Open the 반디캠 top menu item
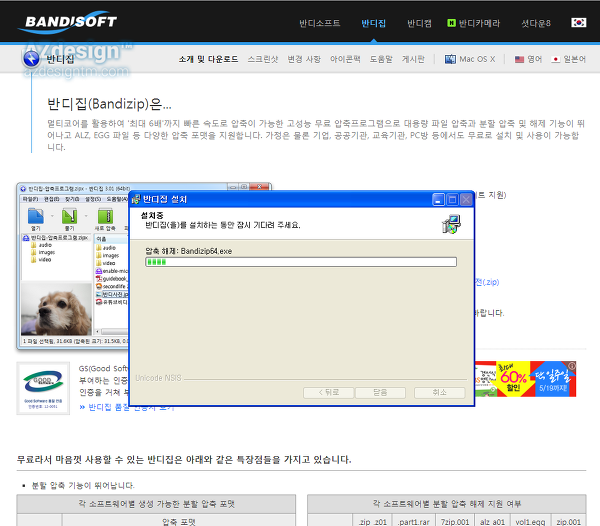Viewport: 600px width, 526px height. click(x=419, y=23)
